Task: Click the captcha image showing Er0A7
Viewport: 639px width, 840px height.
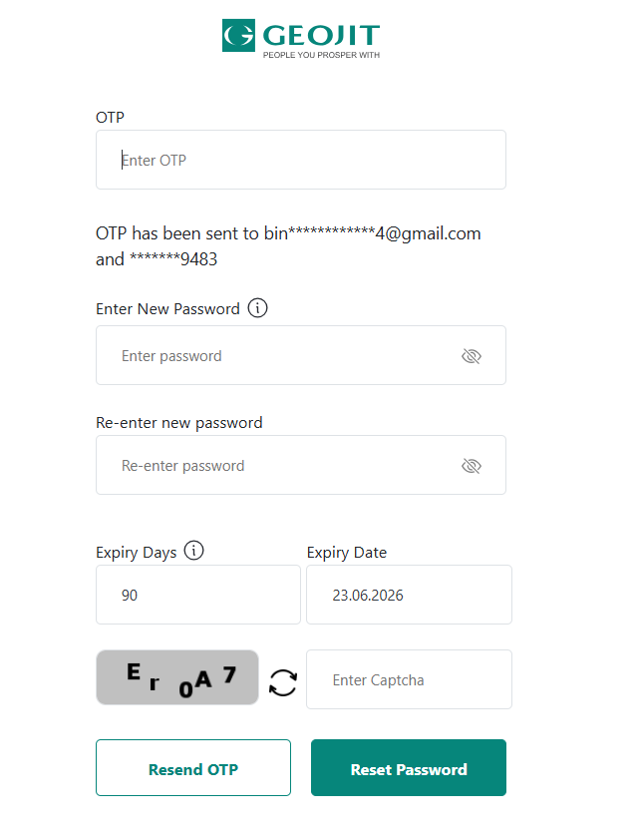Action: click(x=177, y=678)
